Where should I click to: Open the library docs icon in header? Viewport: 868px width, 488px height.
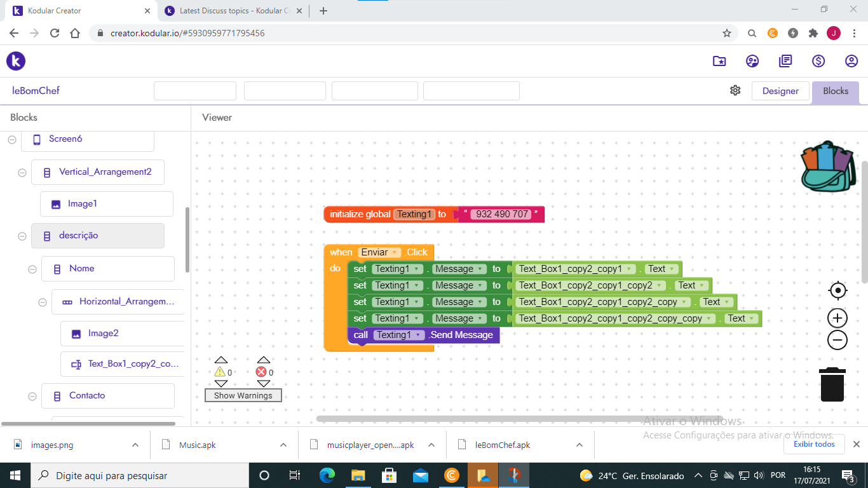click(x=785, y=61)
